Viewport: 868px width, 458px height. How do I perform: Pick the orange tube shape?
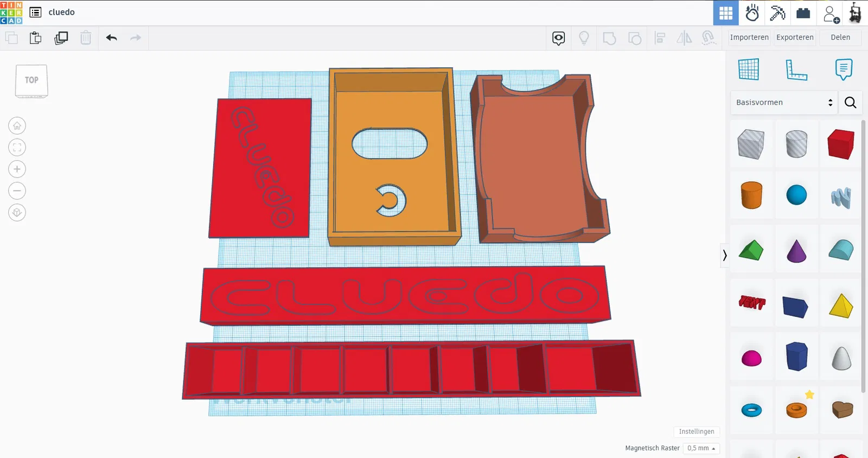pyautogui.click(x=796, y=410)
